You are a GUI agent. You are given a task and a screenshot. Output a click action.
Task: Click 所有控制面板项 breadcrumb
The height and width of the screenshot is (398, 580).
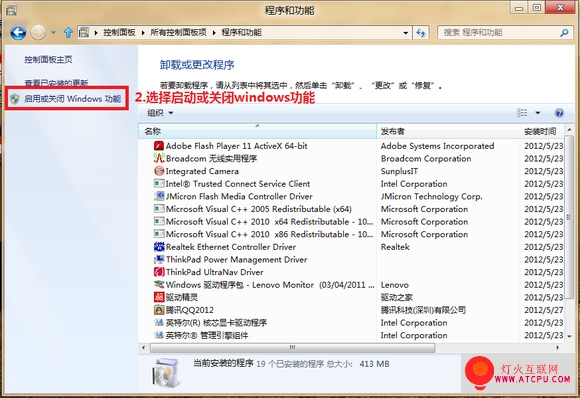[178, 33]
